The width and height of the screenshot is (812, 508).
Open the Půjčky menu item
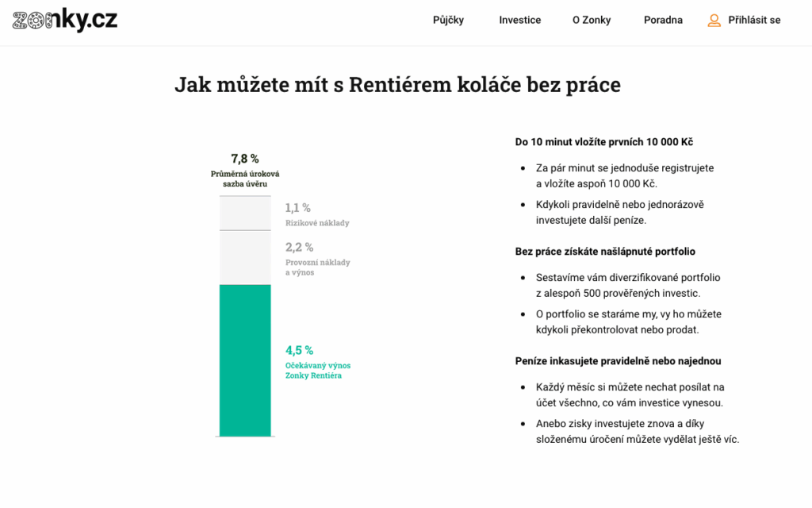[x=448, y=20]
